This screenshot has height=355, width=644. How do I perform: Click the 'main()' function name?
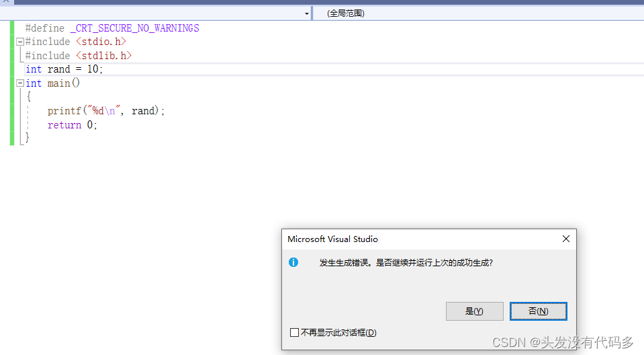64,83
